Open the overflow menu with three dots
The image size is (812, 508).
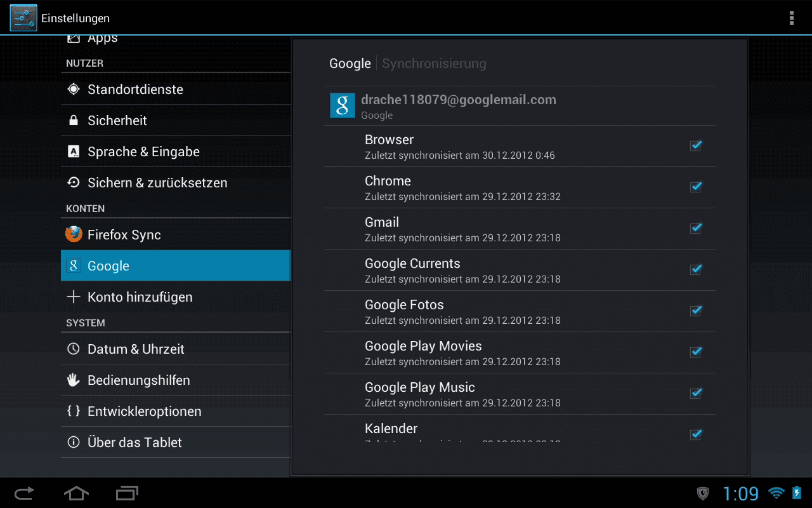pyautogui.click(x=791, y=18)
